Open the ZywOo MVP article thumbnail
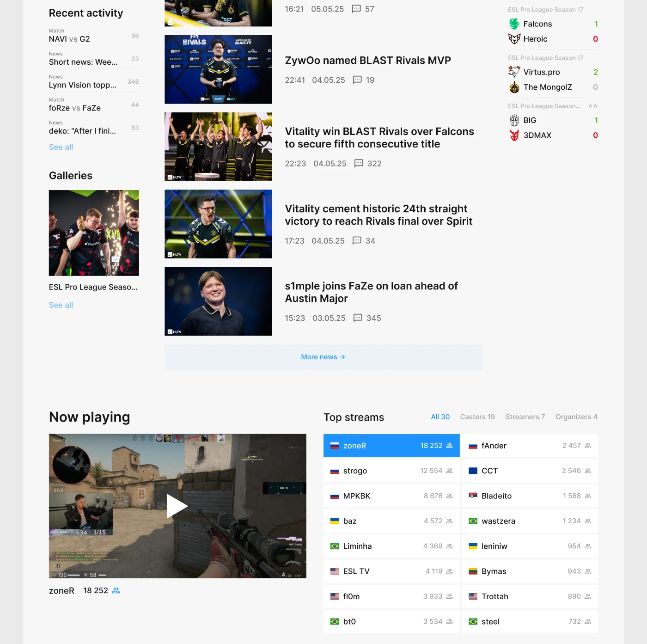This screenshot has height=644, width=647. pos(218,69)
